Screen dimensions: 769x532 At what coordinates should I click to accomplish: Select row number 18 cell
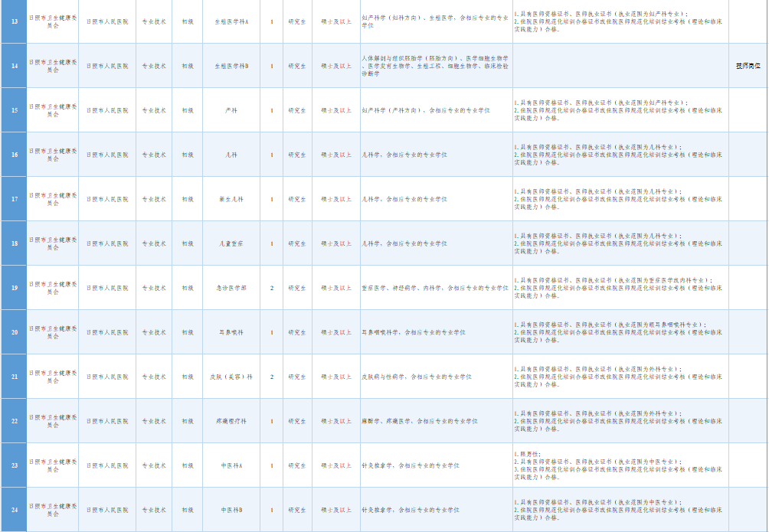[15, 243]
